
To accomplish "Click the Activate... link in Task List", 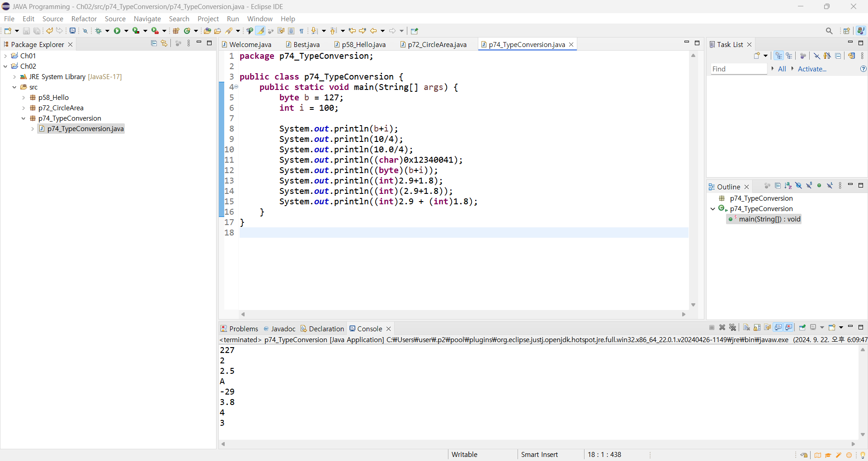I will pyautogui.click(x=812, y=69).
